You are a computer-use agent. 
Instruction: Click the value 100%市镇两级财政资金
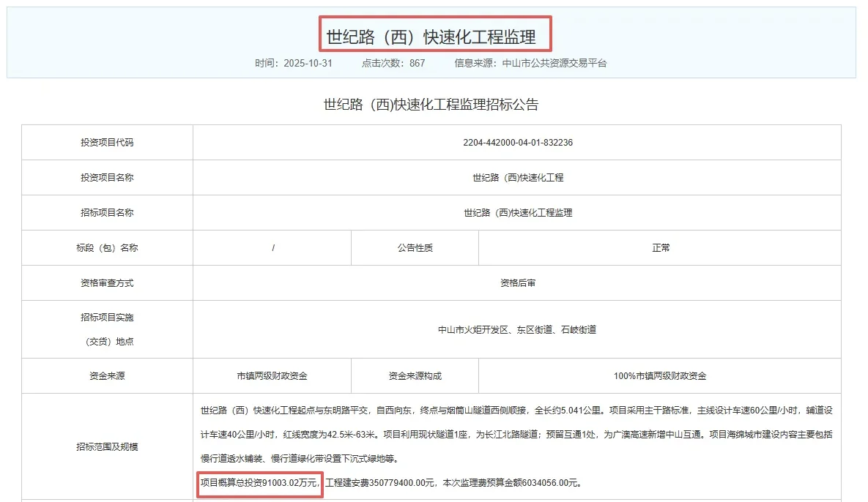click(660, 376)
